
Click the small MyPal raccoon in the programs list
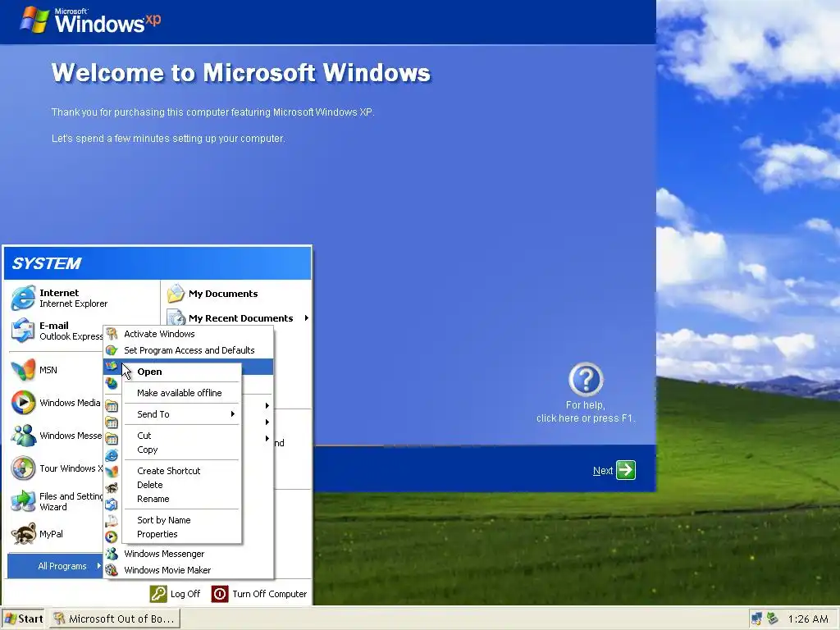coord(112,488)
